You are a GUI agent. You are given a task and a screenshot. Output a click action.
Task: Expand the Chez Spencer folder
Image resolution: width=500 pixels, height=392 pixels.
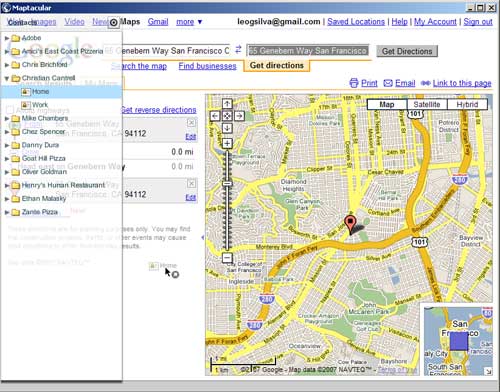tap(7, 132)
